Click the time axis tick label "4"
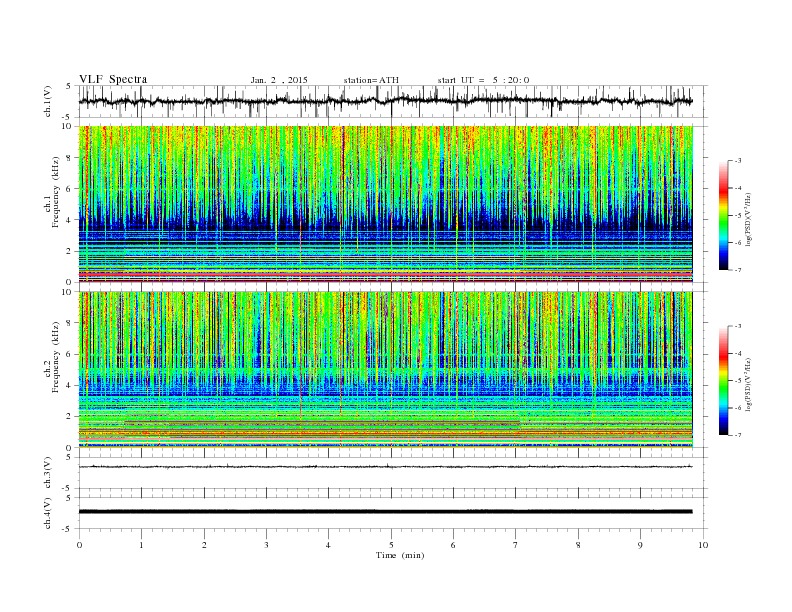The width and height of the screenshot is (792, 612). click(328, 545)
